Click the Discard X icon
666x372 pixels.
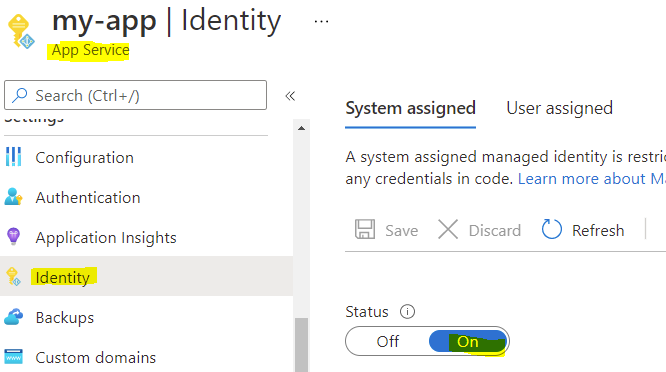click(x=448, y=229)
